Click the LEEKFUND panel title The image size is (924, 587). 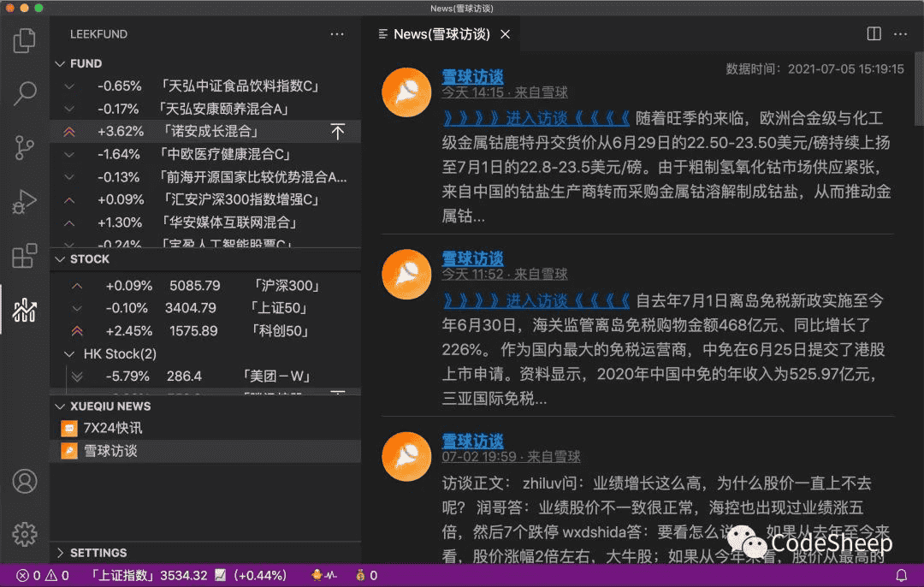pos(98,34)
